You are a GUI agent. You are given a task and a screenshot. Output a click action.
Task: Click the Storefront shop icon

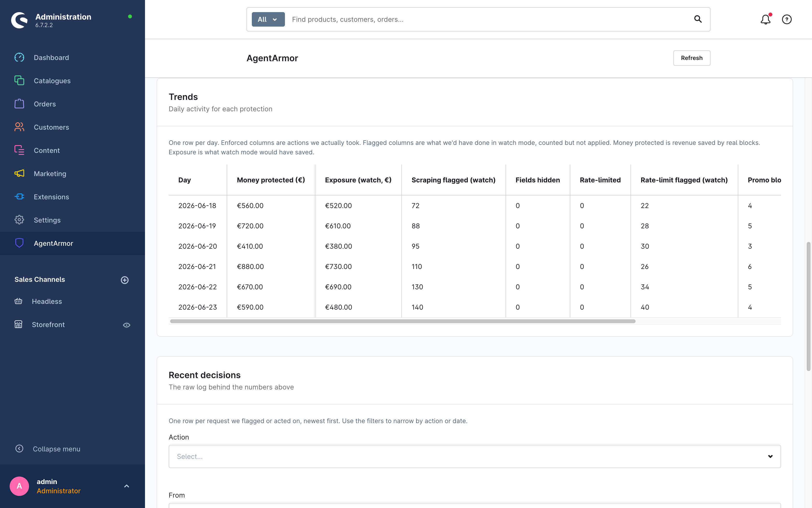[x=18, y=325]
